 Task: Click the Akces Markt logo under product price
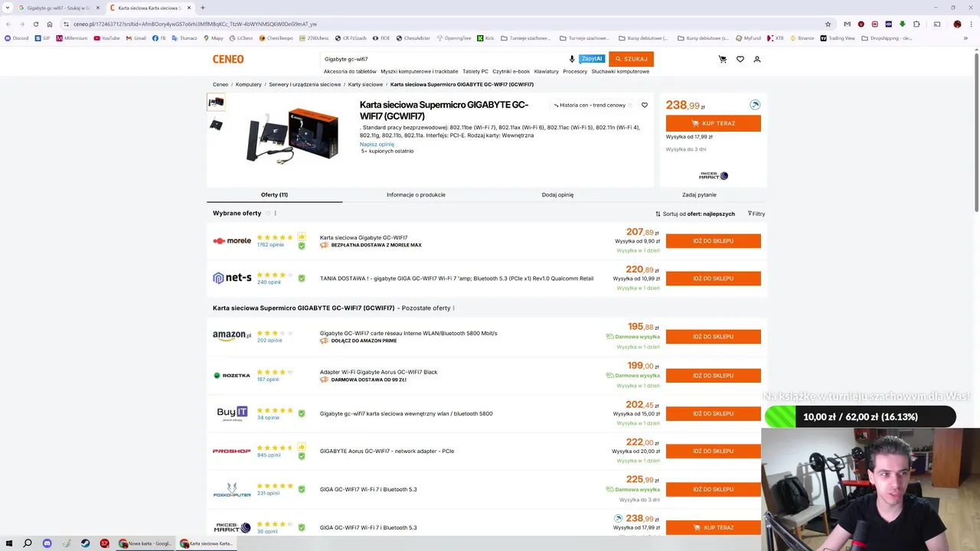click(714, 175)
